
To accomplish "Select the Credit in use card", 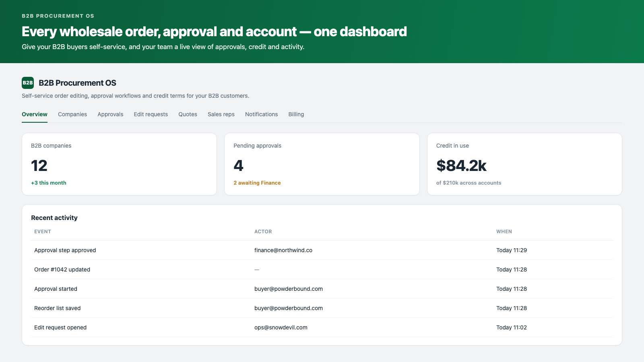I will pyautogui.click(x=524, y=164).
